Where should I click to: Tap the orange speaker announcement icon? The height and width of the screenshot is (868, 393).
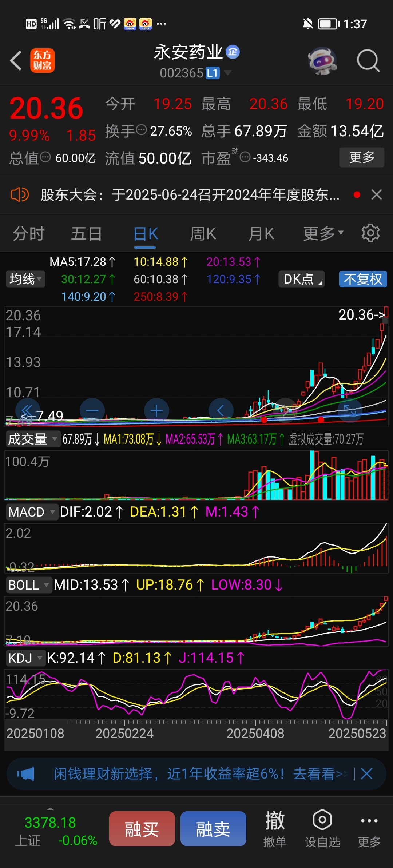[20, 195]
